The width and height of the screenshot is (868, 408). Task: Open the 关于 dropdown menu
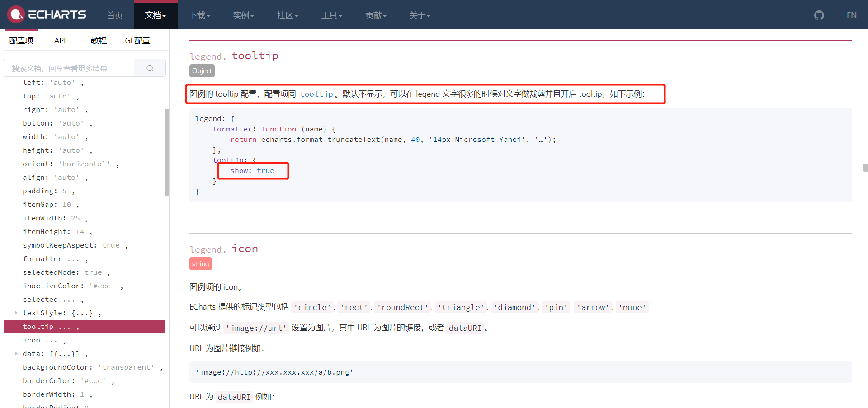420,15
